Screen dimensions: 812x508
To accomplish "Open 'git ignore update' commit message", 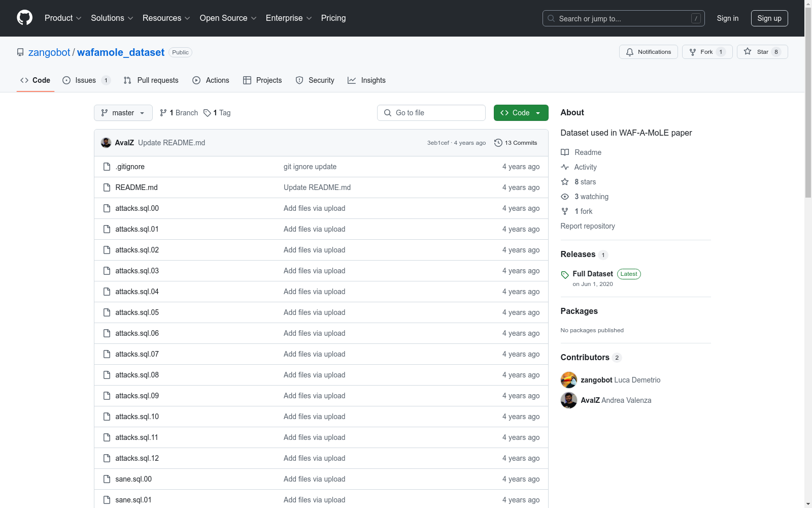I will point(310,167).
